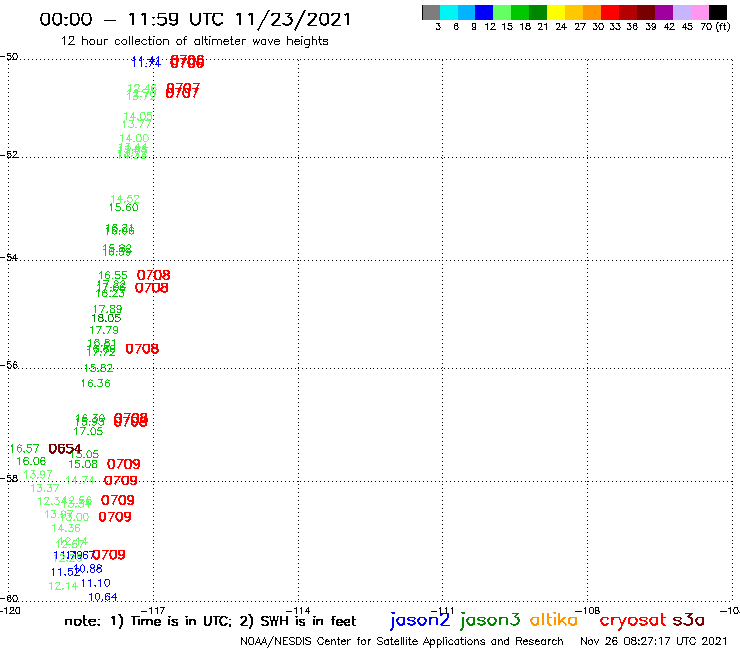Click the blue wave height value '11.10'

coord(95,583)
